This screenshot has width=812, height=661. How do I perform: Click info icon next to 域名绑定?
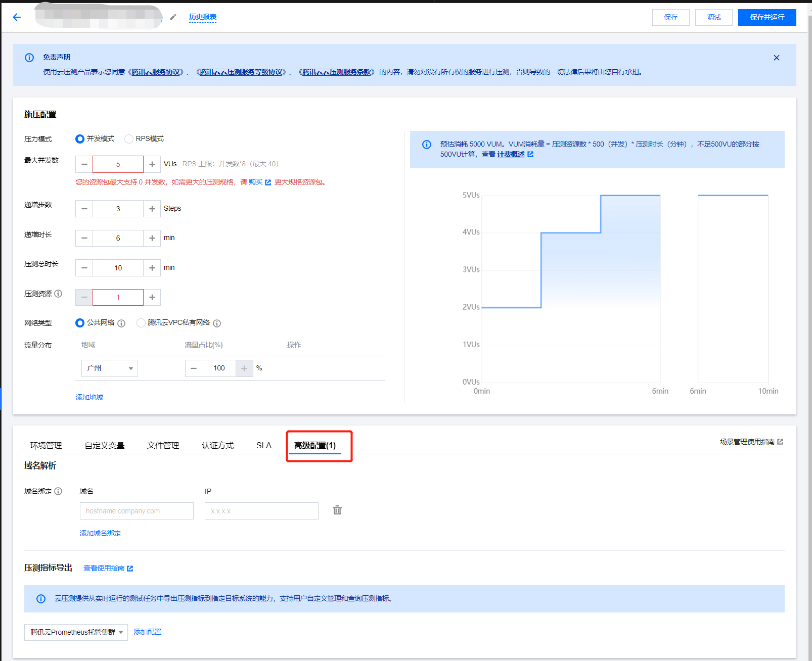(59, 491)
